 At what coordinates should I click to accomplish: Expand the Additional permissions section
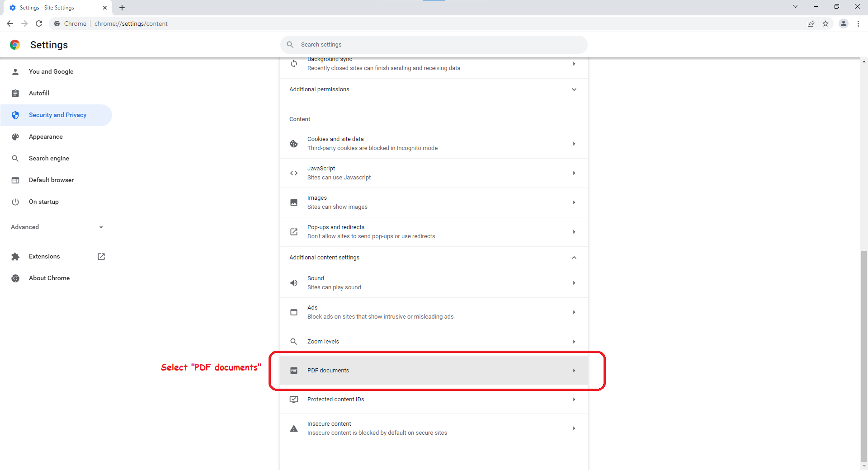coord(573,89)
